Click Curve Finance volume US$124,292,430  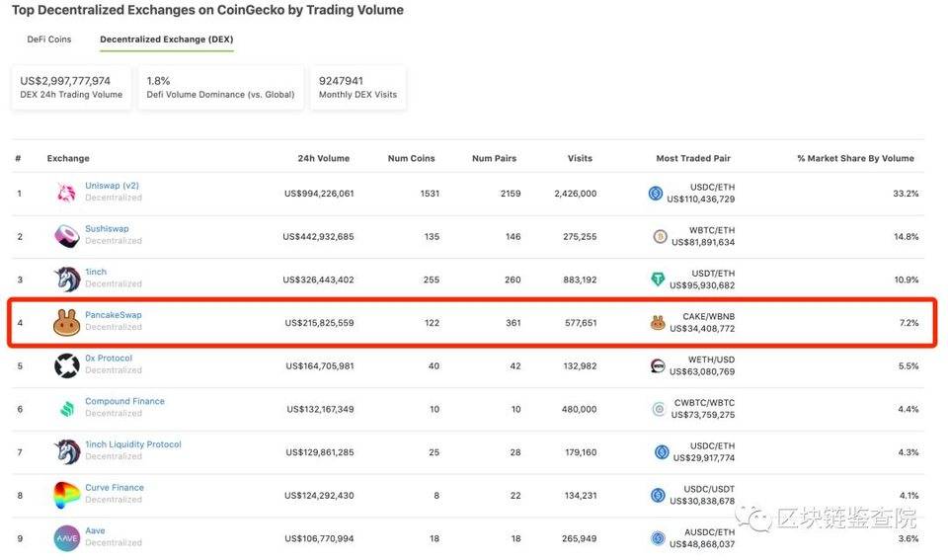(x=319, y=495)
